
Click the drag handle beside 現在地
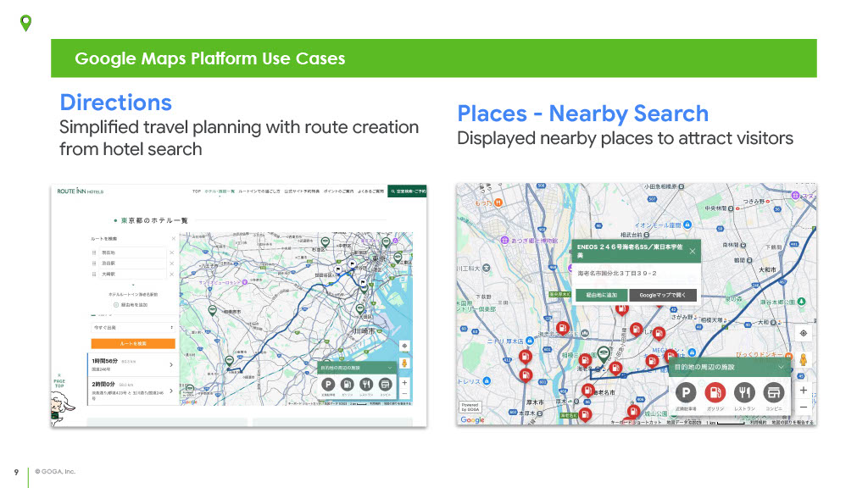coord(94,252)
